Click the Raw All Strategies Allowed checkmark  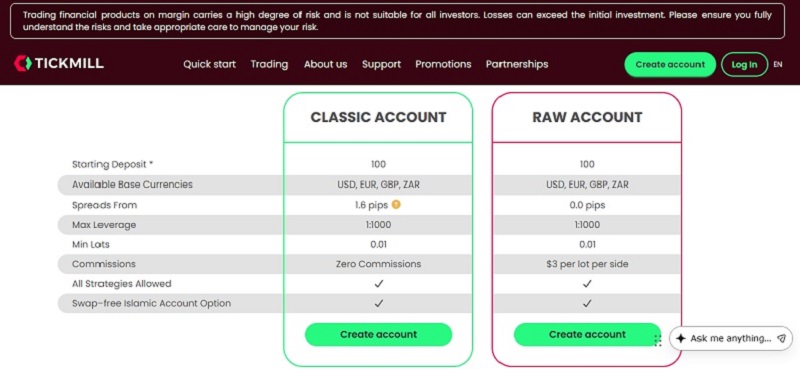pos(587,284)
